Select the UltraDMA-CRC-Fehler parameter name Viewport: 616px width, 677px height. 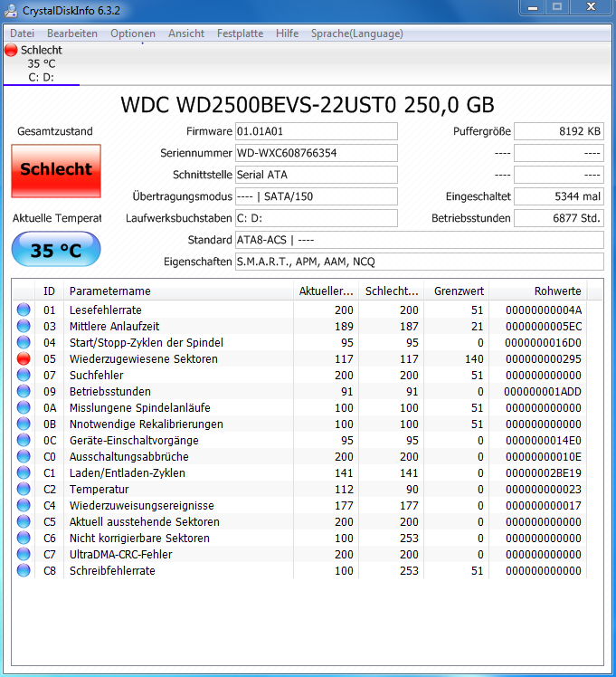pos(121,555)
